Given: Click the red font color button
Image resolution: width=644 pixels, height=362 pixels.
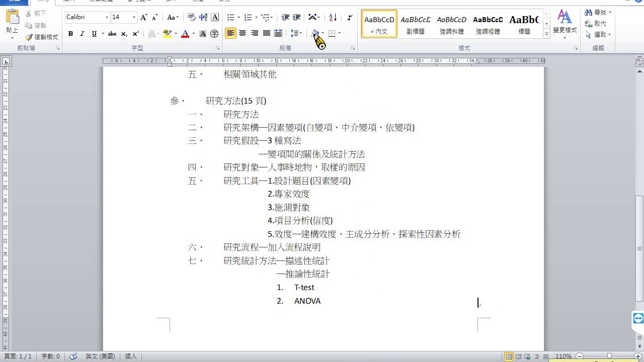Looking at the screenshot, I should pos(185,34).
